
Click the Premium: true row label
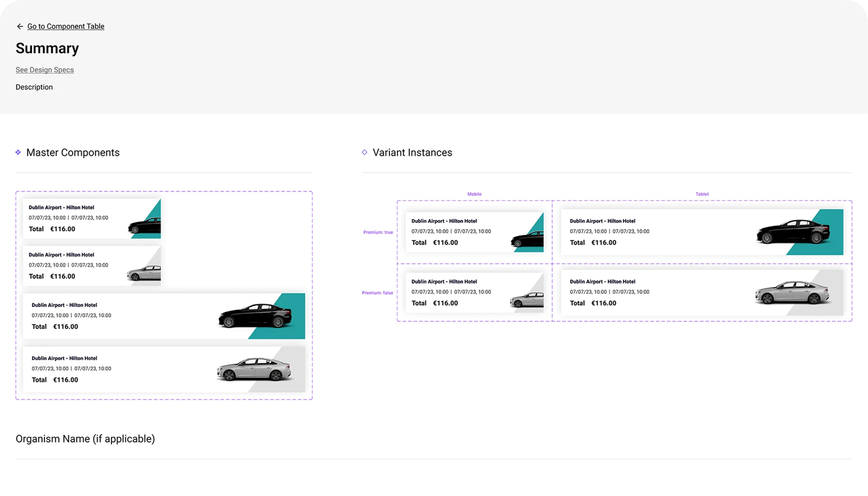(378, 232)
